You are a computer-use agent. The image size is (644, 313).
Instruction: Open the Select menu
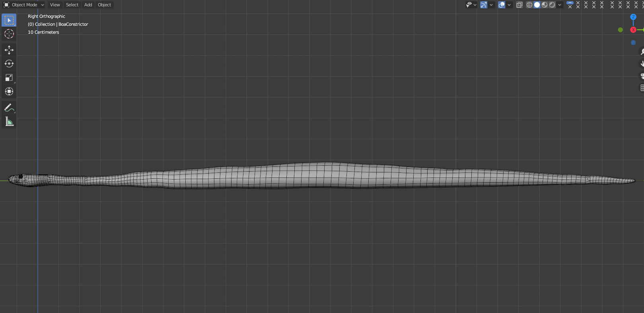click(72, 5)
